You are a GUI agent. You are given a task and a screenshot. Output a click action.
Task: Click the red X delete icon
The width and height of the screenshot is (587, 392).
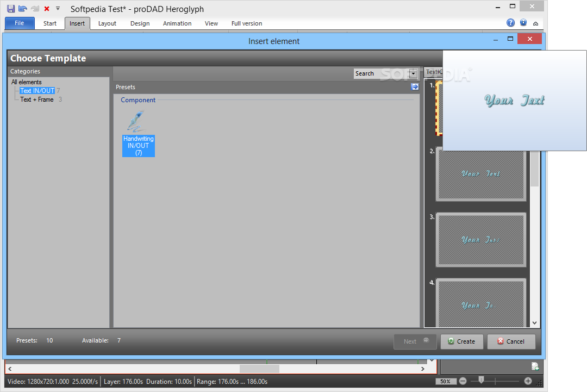[x=47, y=9]
